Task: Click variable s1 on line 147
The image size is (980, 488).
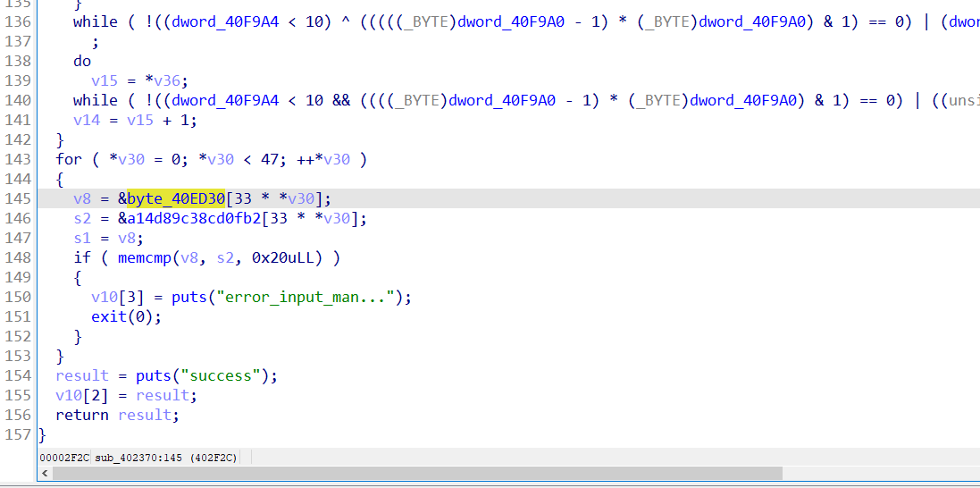Action: [82, 238]
